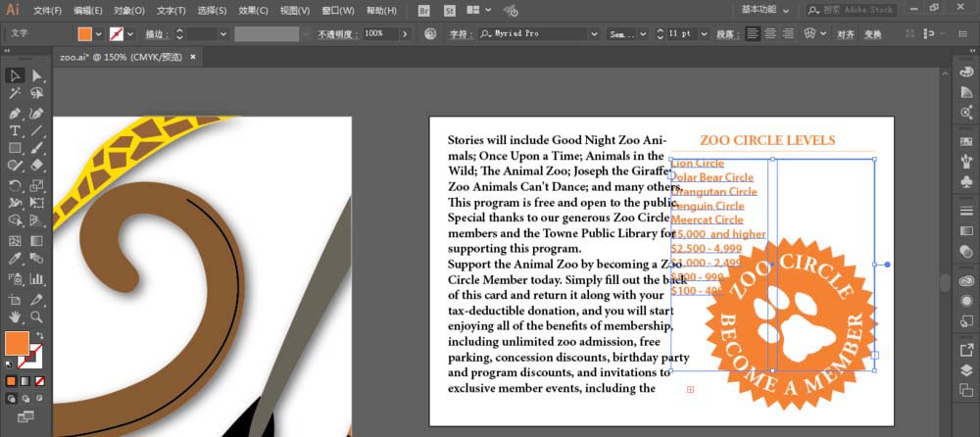
Task: Click the 变换 transform button
Action: pyautogui.click(x=873, y=33)
